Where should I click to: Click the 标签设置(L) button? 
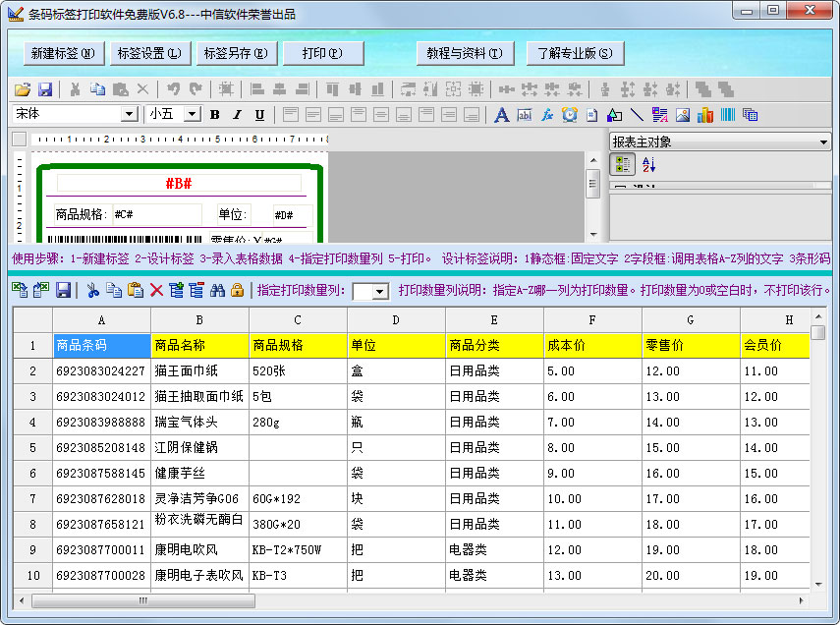[x=150, y=53]
